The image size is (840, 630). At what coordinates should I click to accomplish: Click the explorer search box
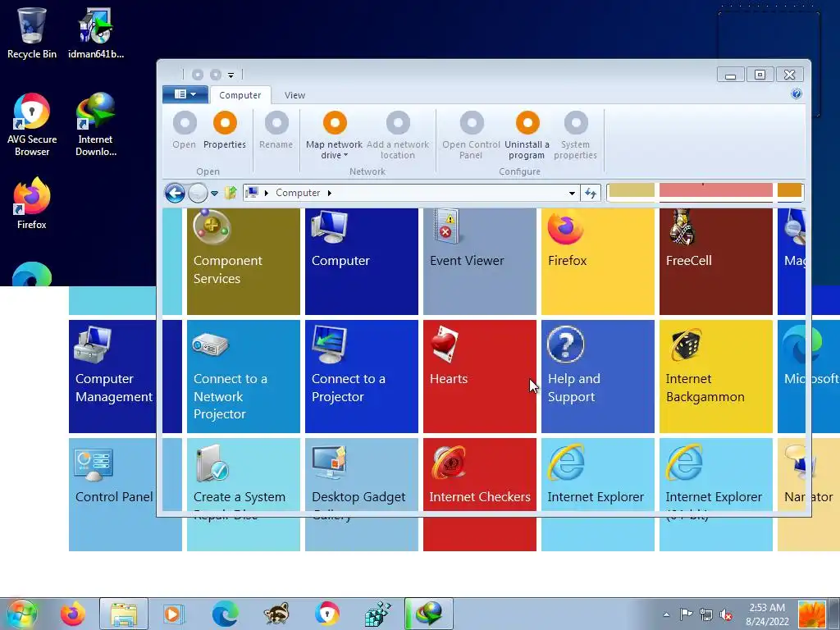pyautogui.click(x=705, y=192)
